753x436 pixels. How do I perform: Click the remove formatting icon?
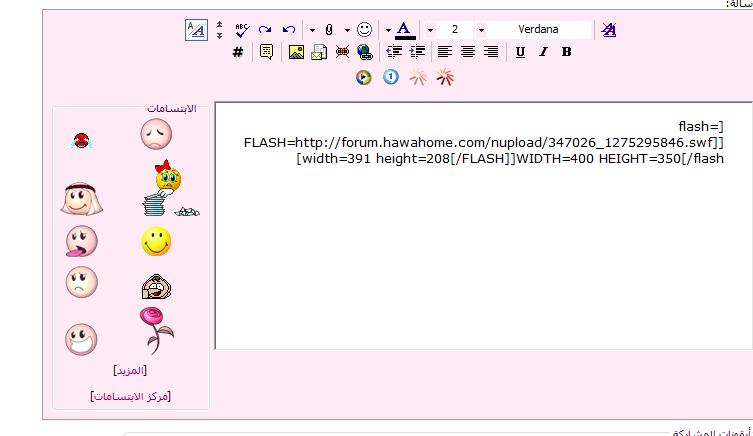(609, 30)
